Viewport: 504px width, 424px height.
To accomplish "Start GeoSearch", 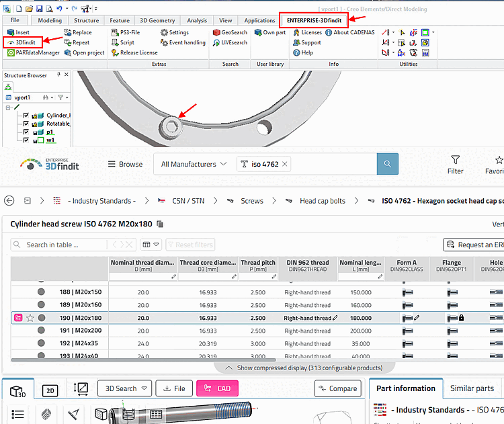I will click(230, 32).
